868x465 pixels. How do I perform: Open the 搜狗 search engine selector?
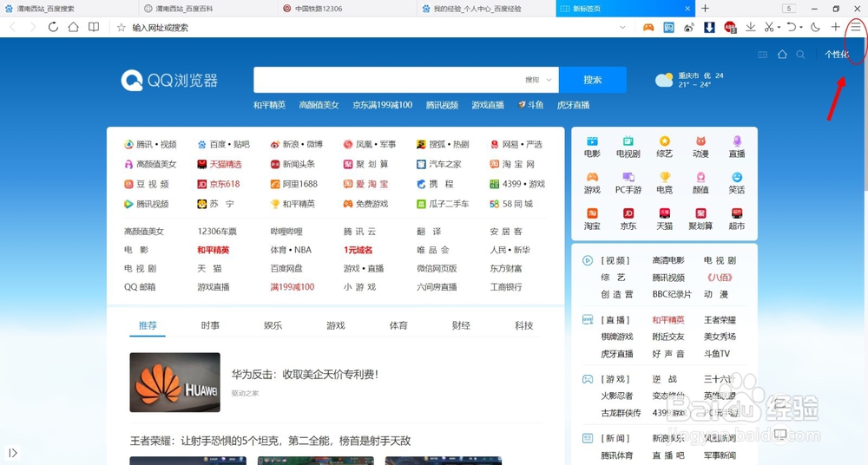539,80
